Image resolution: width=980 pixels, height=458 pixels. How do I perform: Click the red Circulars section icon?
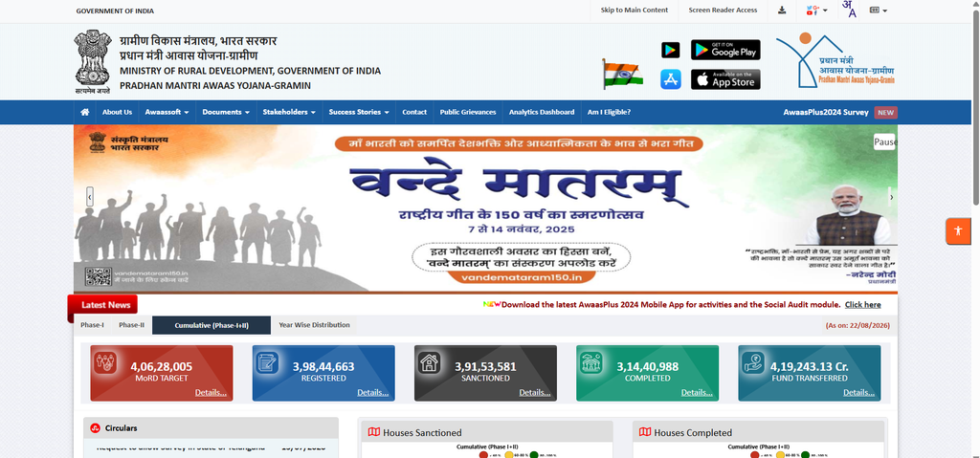pos(95,428)
